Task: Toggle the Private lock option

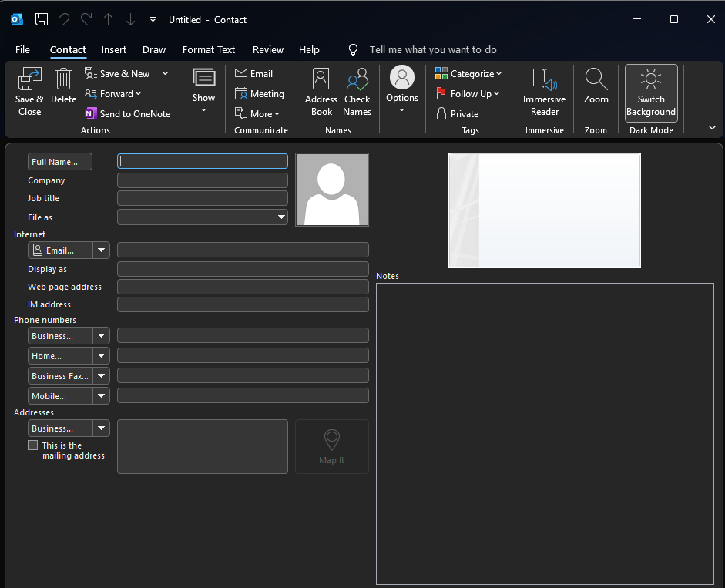Action: pos(457,113)
